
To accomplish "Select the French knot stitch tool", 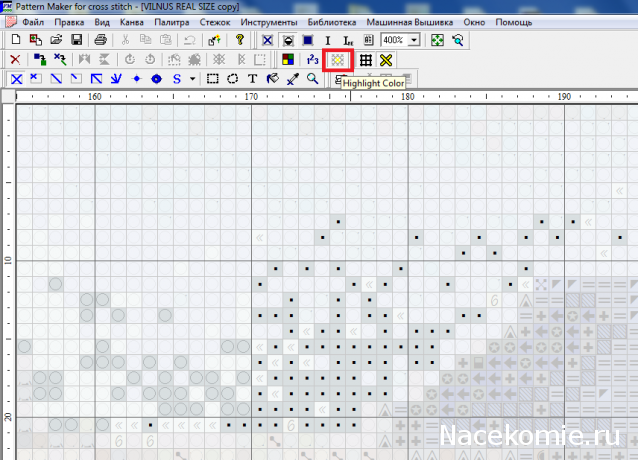I will point(156,78).
